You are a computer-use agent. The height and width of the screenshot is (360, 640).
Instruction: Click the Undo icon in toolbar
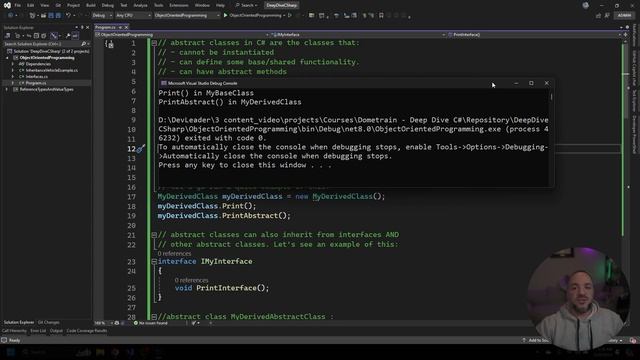[68, 16]
